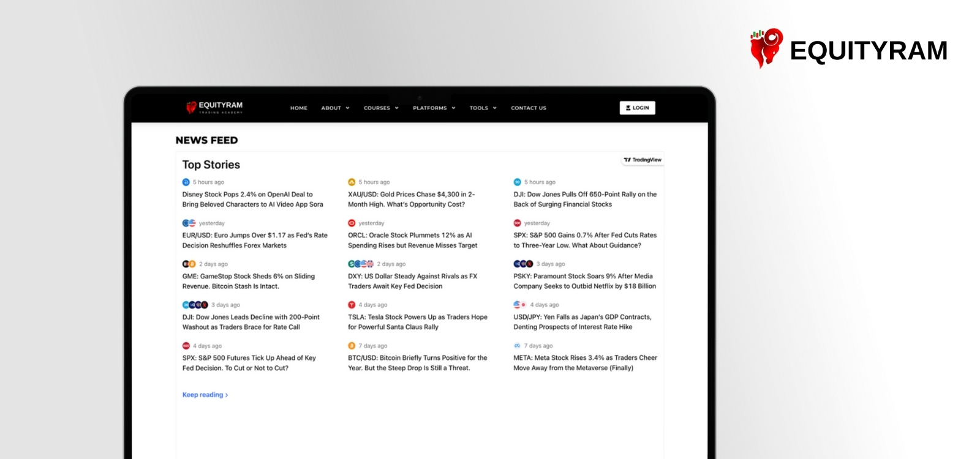This screenshot has width=980, height=459.
Task: Click the Tesla icon above the TSLA story
Action: click(352, 304)
